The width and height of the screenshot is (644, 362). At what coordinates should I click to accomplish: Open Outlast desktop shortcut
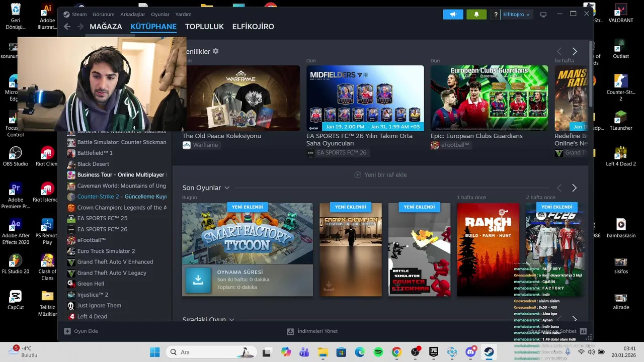click(x=621, y=49)
